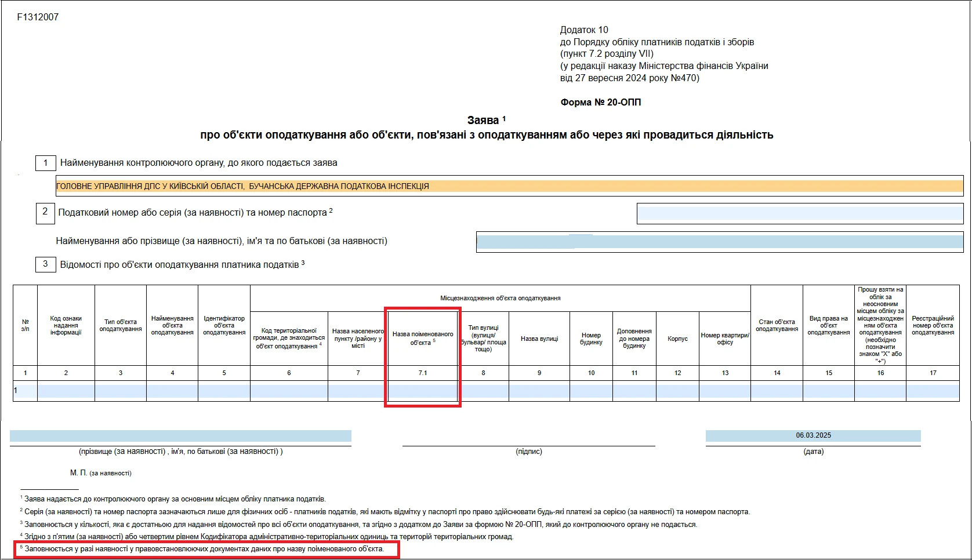Click row 1 cell under Назва населеного пункту

358,391
